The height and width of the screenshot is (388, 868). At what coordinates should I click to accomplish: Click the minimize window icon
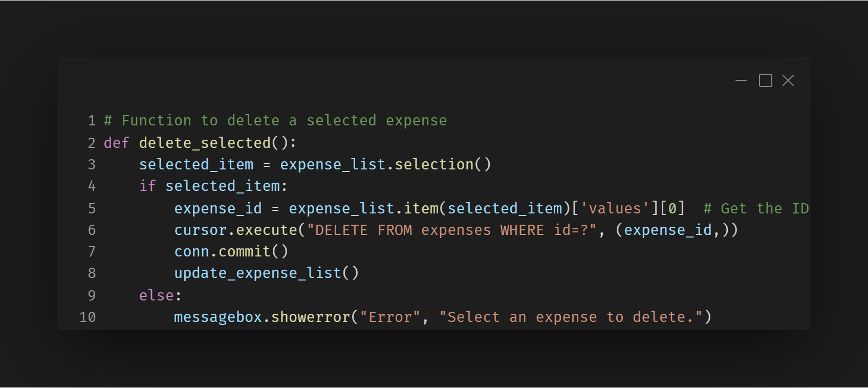pos(741,81)
